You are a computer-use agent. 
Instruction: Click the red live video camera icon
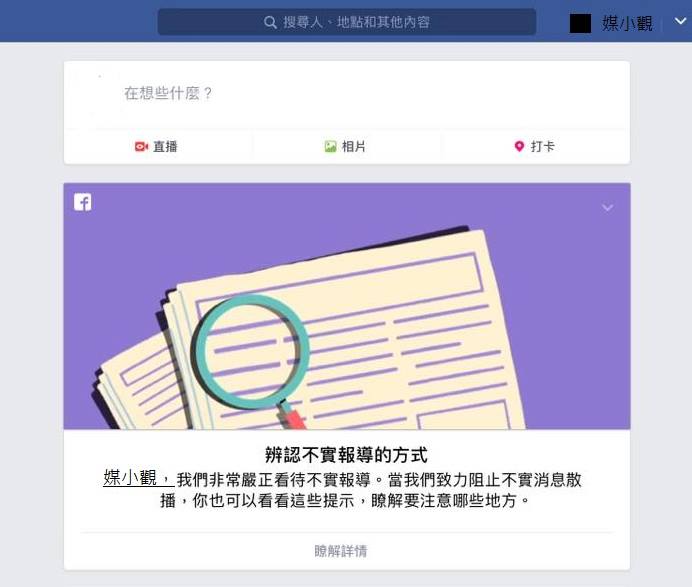141,146
